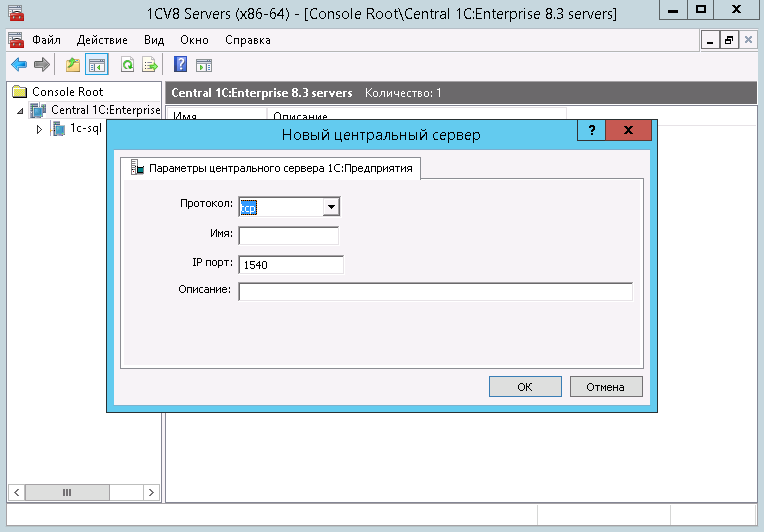
Task: Open the Справка menu
Action: 247,40
